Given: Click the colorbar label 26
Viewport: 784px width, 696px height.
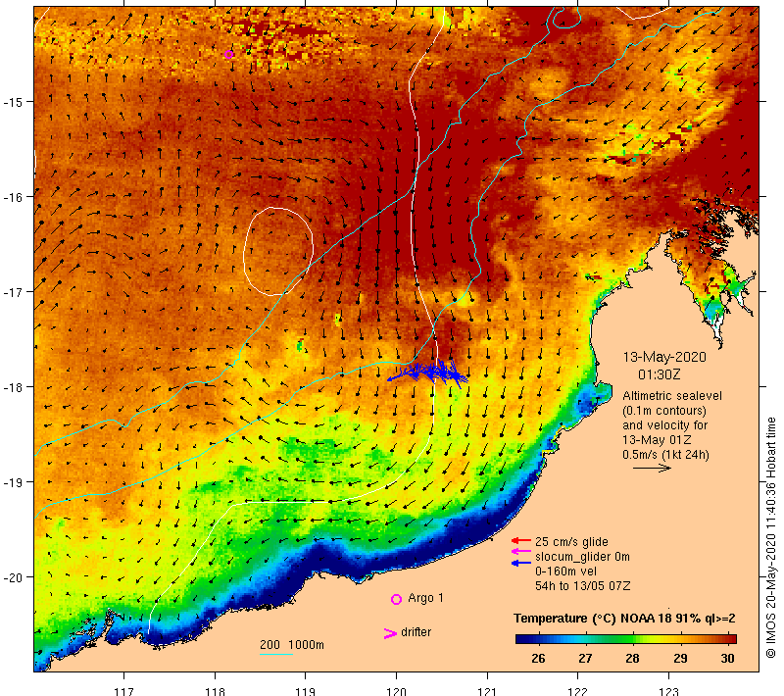Looking at the screenshot, I should coord(538,659).
